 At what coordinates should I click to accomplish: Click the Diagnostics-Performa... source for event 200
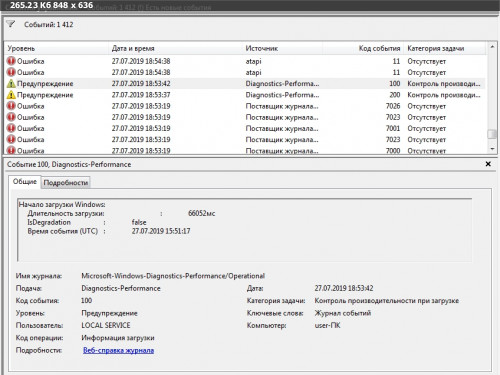click(x=282, y=95)
